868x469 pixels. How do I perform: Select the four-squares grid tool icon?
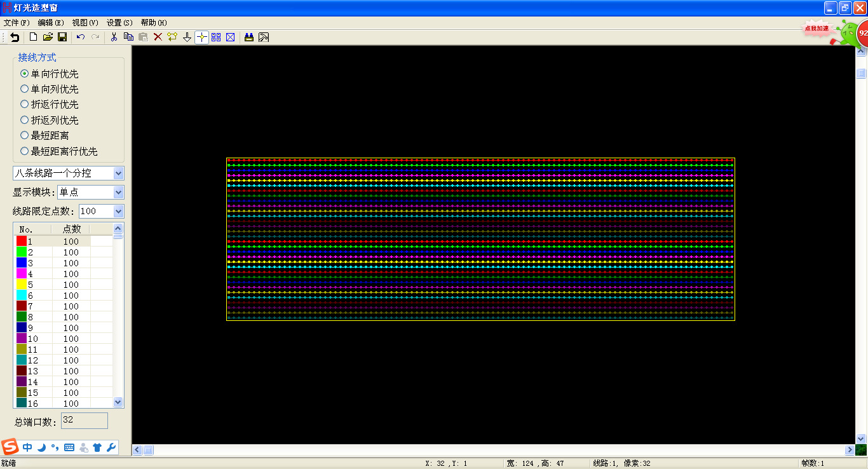[216, 37]
